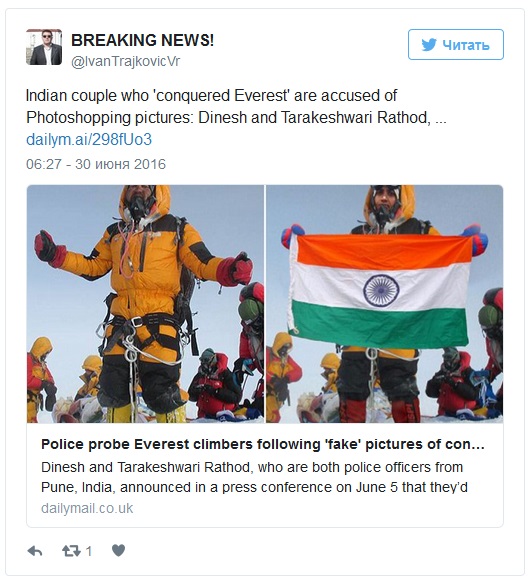Like the tweet with heart icon
This screenshot has width=531, height=585.
click(119, 550)
